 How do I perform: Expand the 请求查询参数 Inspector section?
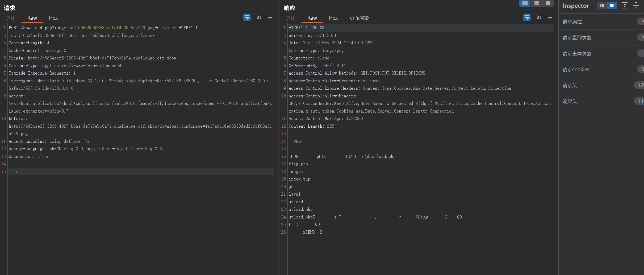[601, 37]
